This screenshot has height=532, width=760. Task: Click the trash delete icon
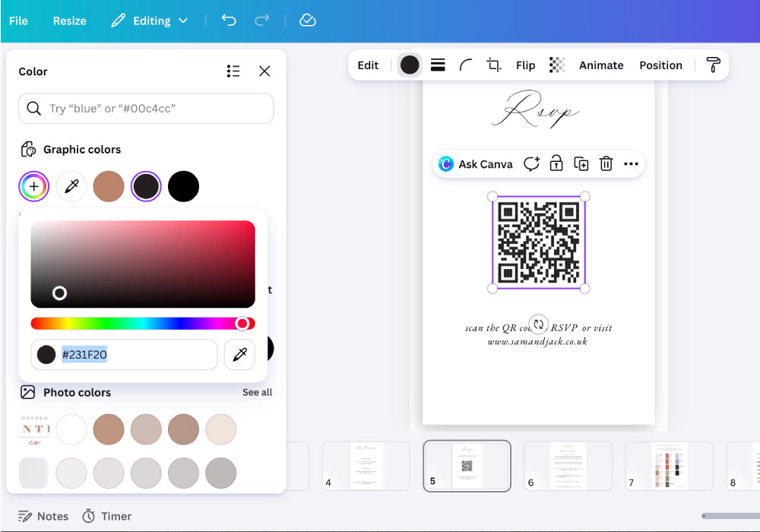point(606,163)
